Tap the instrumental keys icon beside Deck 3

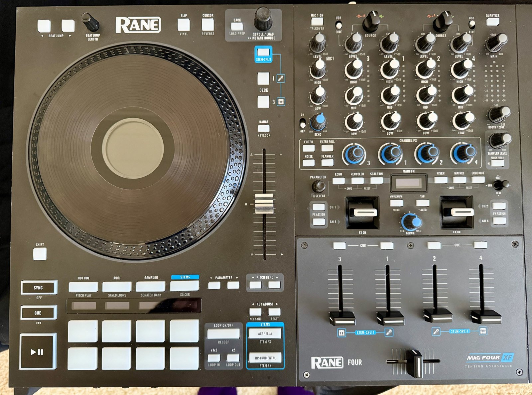click(x=281, y=102)
